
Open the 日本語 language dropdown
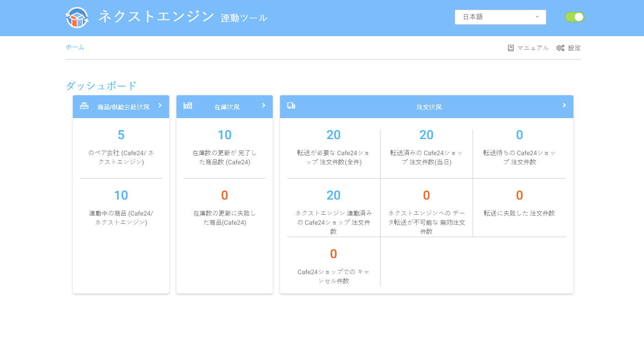(x=501, y=17)
